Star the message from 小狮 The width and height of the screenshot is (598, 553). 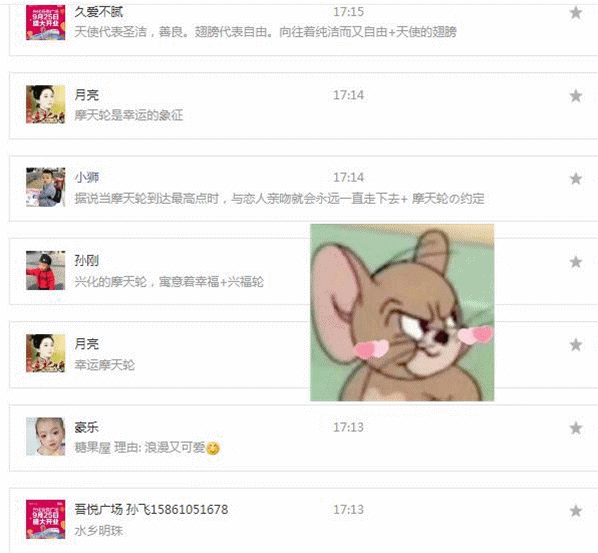(x=575, y=178)
